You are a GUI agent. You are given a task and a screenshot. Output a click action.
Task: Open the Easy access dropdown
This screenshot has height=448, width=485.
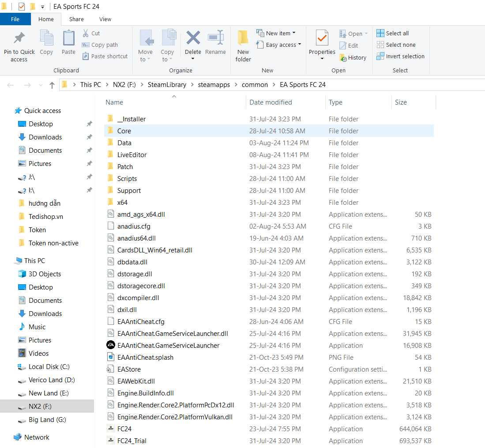[x=279, y=45]
